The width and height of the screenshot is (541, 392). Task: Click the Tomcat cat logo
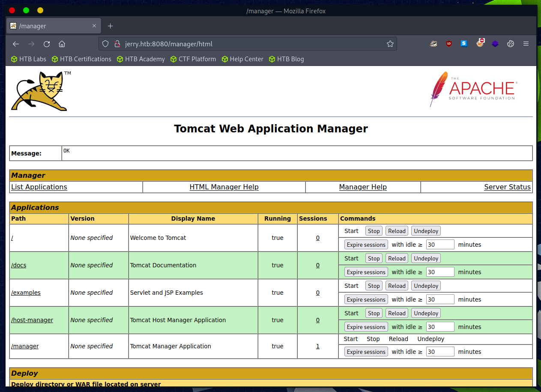coord(41,91)
